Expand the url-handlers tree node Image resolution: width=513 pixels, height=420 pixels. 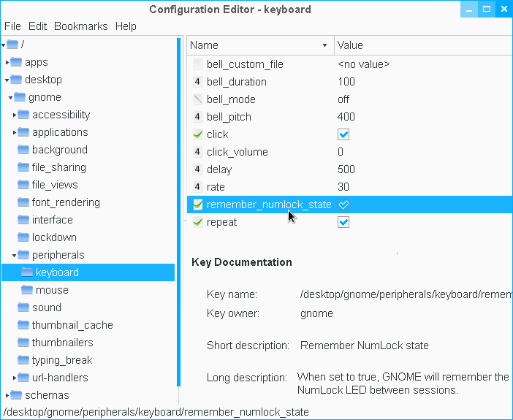click(x=15, y=378)
